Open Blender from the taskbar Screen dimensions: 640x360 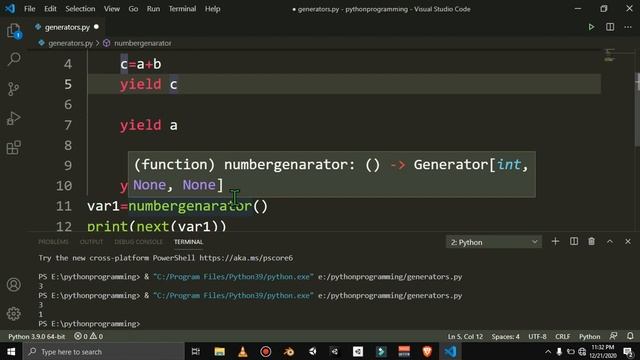[289, 351]
